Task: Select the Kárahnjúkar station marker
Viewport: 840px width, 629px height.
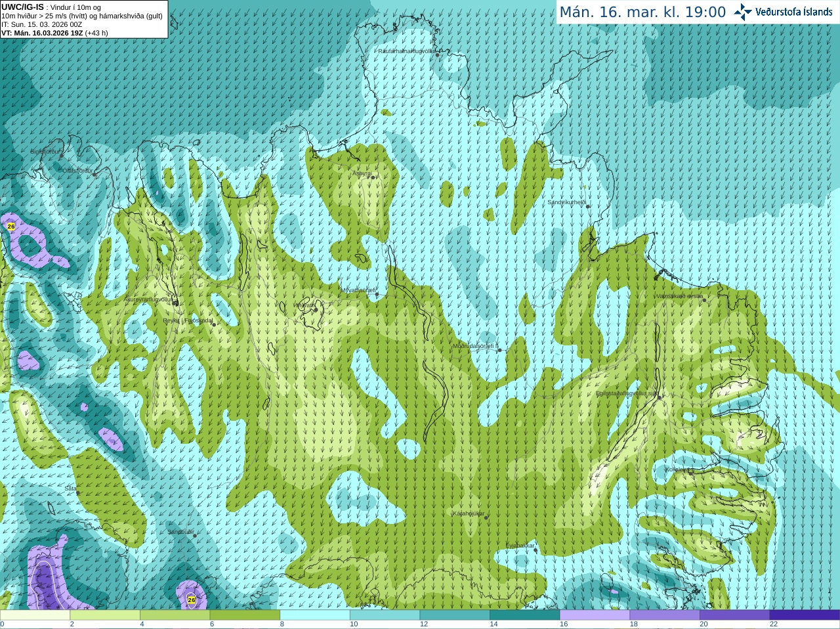Action: 486,517
